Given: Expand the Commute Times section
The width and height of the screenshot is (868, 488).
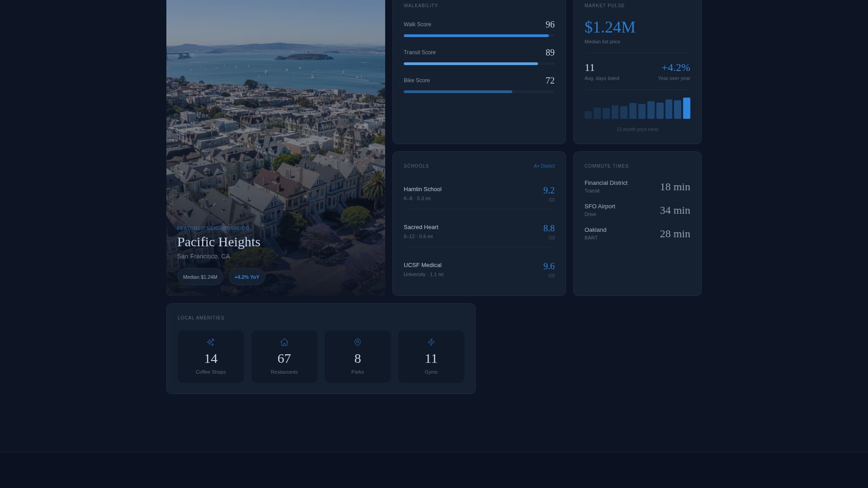Looking at the screenshot, I should (606, 166).
